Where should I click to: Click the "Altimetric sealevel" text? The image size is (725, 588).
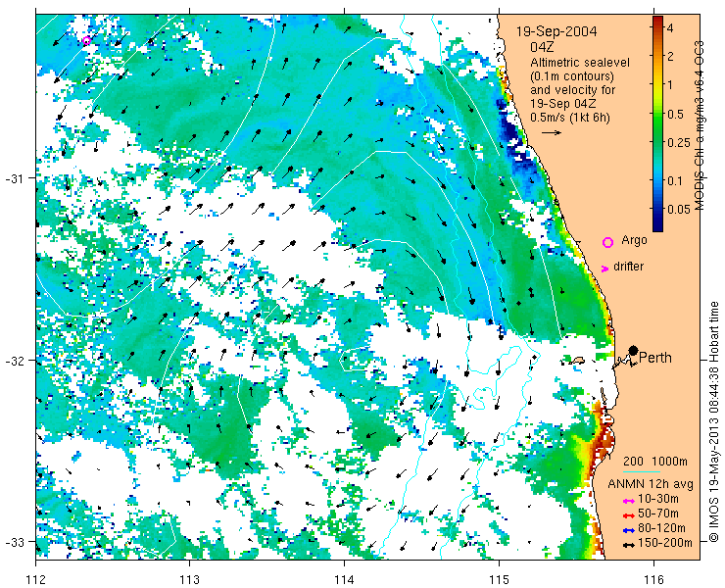pyautogui.click(x=580, y=62)
